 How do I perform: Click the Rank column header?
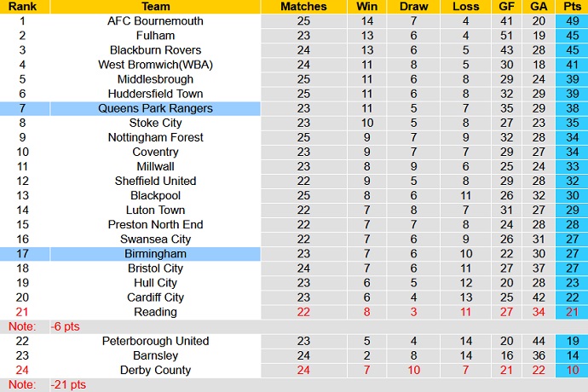(25, 6)
